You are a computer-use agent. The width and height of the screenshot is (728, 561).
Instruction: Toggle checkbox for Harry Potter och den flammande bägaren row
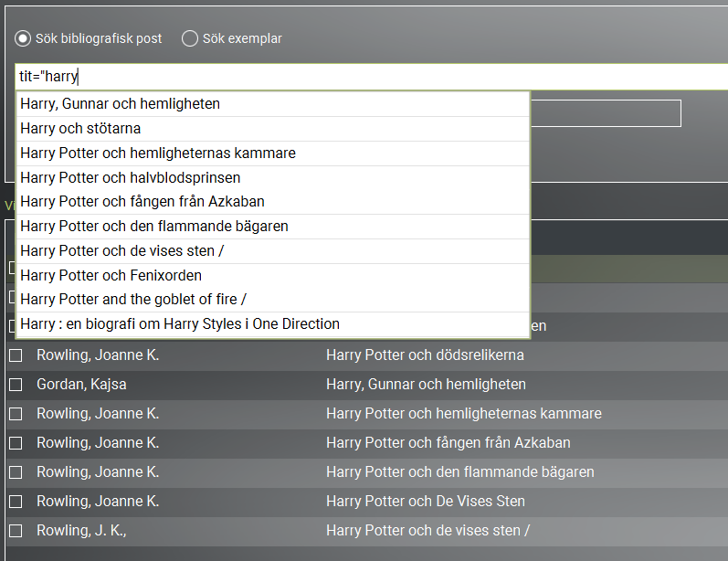point(16,472)
